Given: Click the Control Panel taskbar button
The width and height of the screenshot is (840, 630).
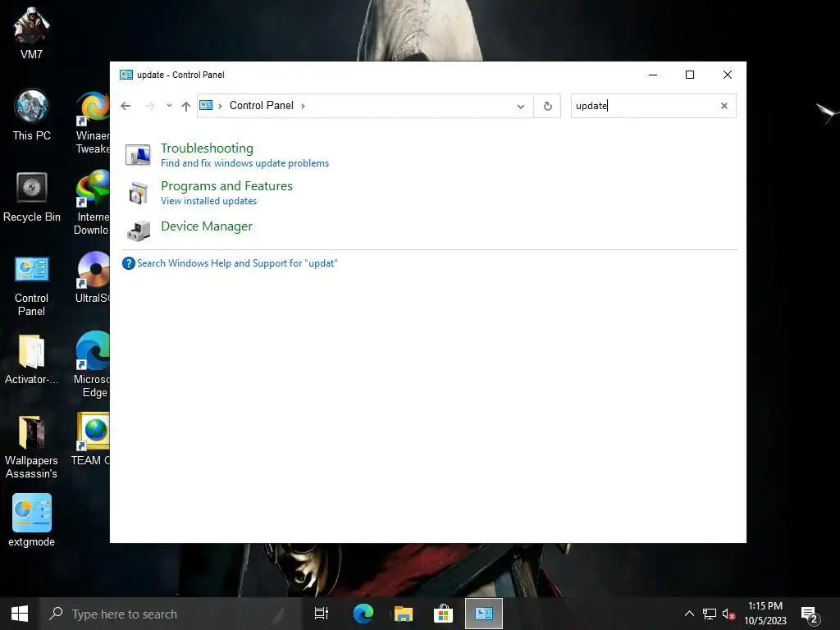Looking at the screenshot, I should click(484, 614).
